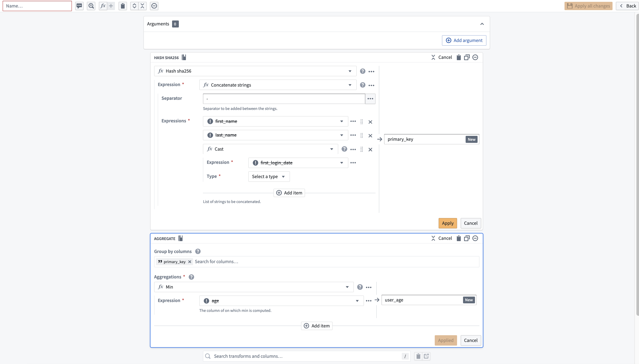Viewport: 639px width, 364px height.
Task: Click Search transforms and columns field
Action: tap(307, 356)
